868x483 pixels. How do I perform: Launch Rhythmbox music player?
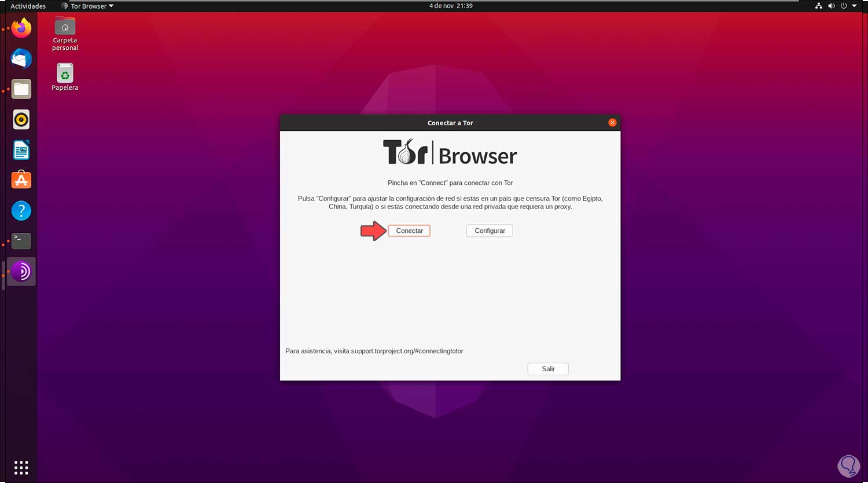[x=21, y=120]
